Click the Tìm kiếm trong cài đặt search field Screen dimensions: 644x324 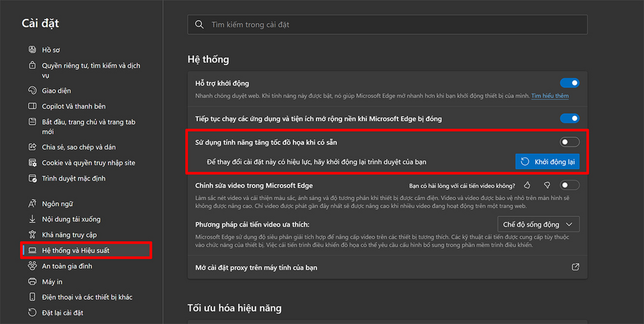tap(387, 25)
